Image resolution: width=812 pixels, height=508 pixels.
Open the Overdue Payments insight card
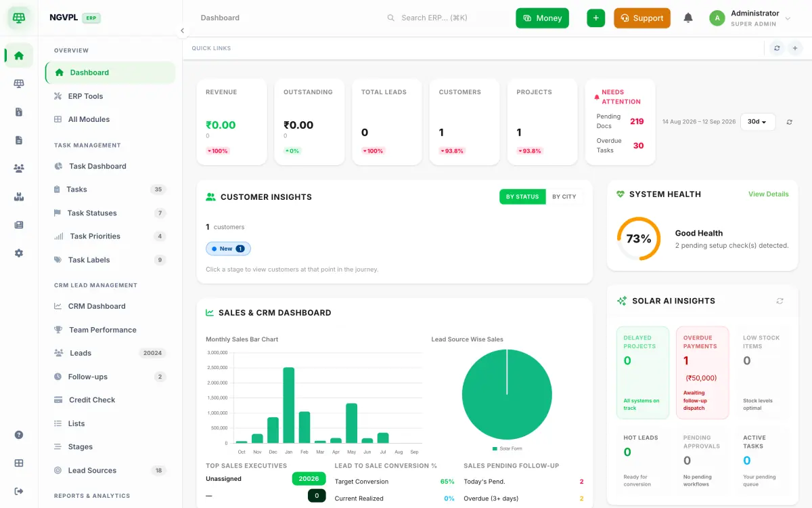click(702, 373)
